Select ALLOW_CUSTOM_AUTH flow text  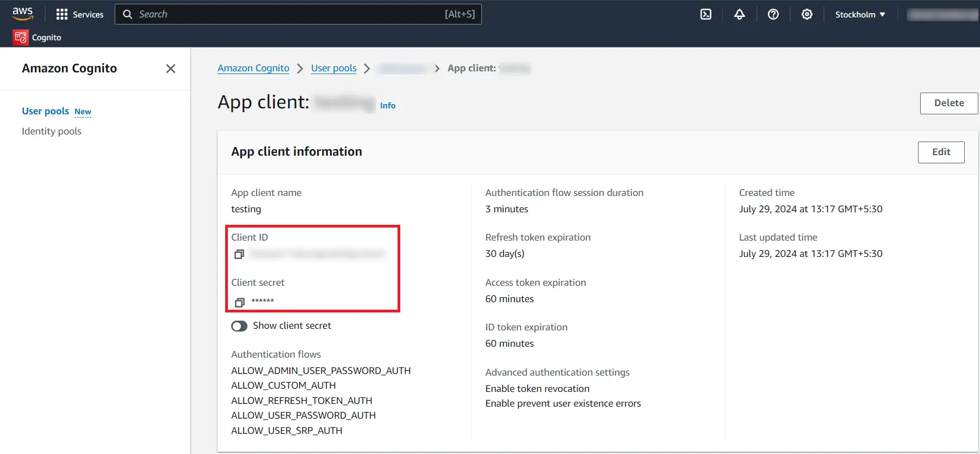[x=283, y=385]
